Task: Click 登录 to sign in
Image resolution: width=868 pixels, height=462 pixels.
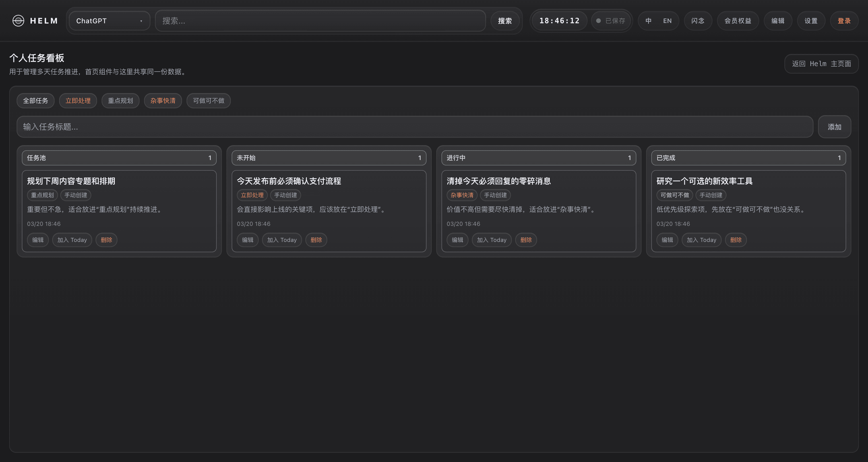Action: 844,21
